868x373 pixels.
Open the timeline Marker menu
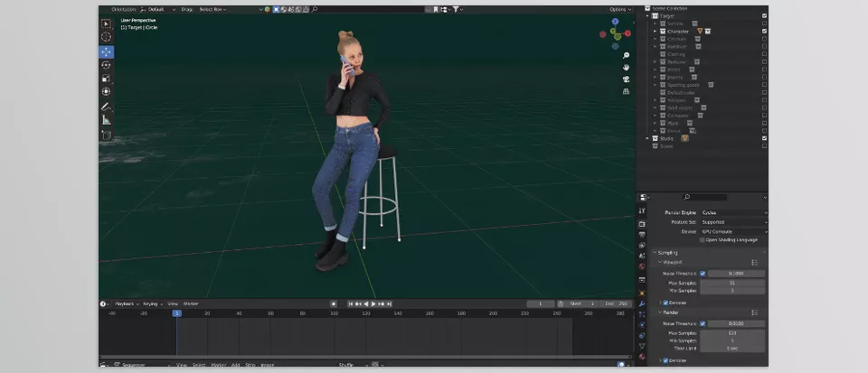tap(191, 304)
